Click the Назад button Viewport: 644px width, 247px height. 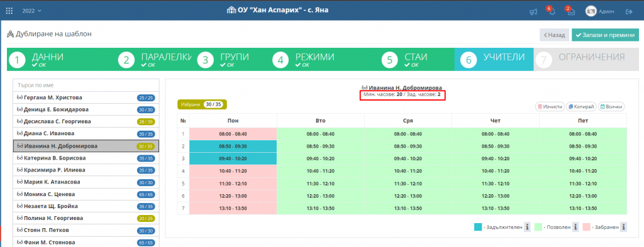coord(554,35)
